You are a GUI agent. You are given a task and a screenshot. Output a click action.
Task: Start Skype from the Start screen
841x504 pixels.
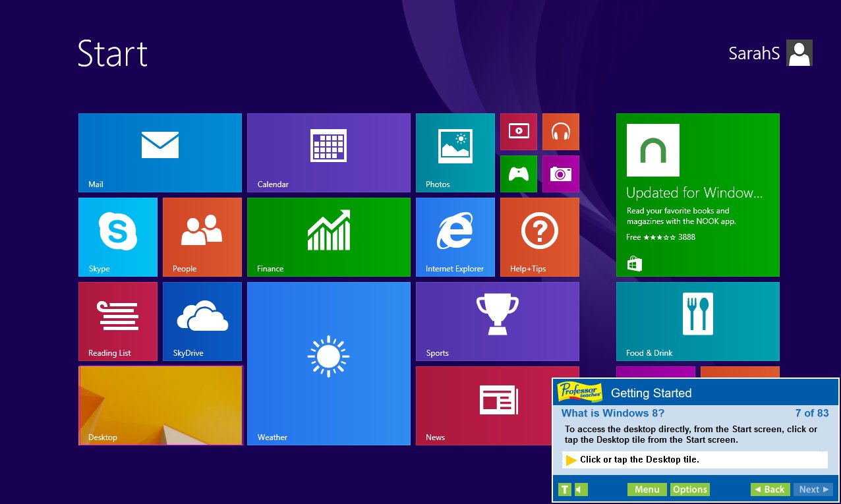tap(117, 237)
